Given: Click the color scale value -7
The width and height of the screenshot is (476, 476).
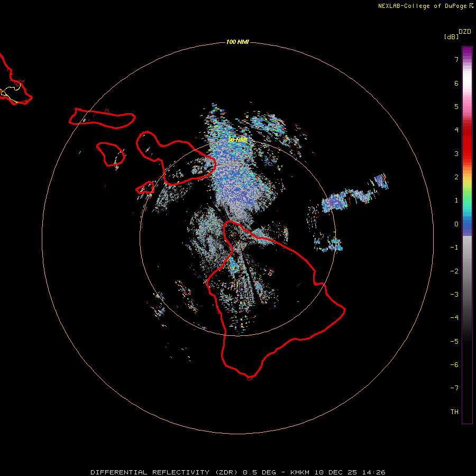Looking at the screenshot, I should (454, 388).
